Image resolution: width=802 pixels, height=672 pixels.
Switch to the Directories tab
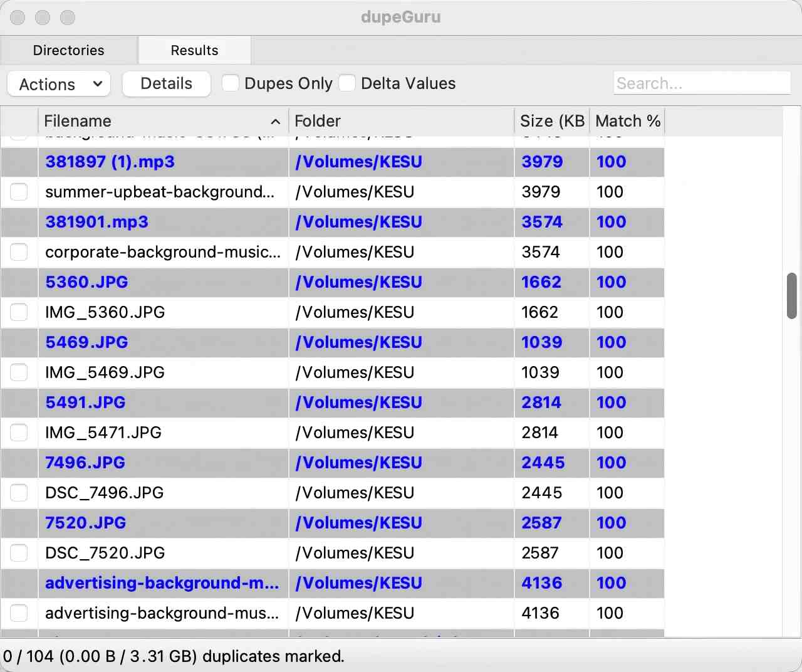click(69, 50)
